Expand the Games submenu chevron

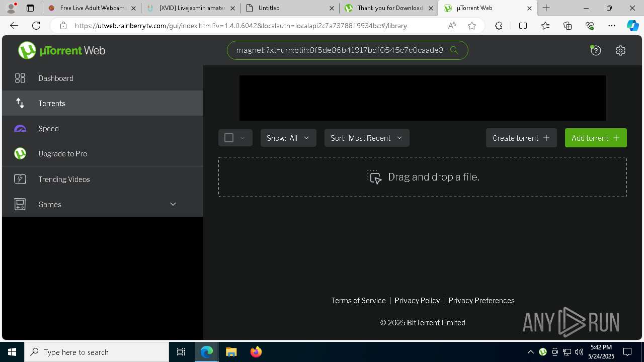click(x=173, y=204)
